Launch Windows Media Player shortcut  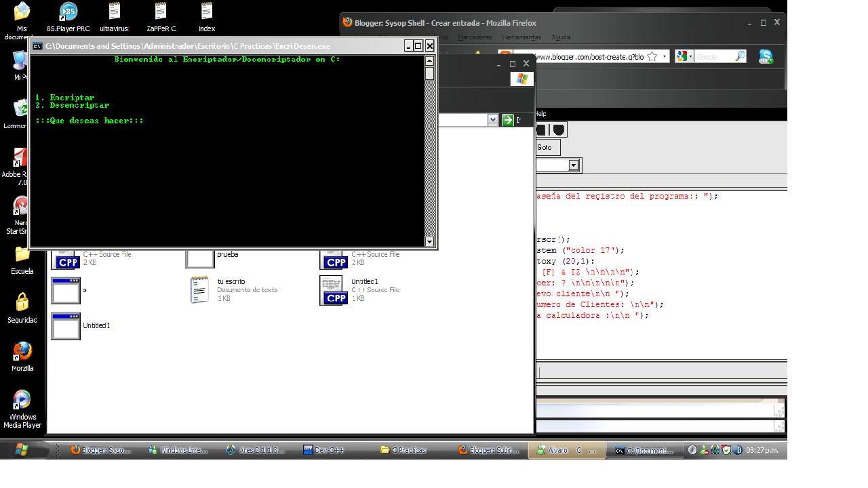22,409
